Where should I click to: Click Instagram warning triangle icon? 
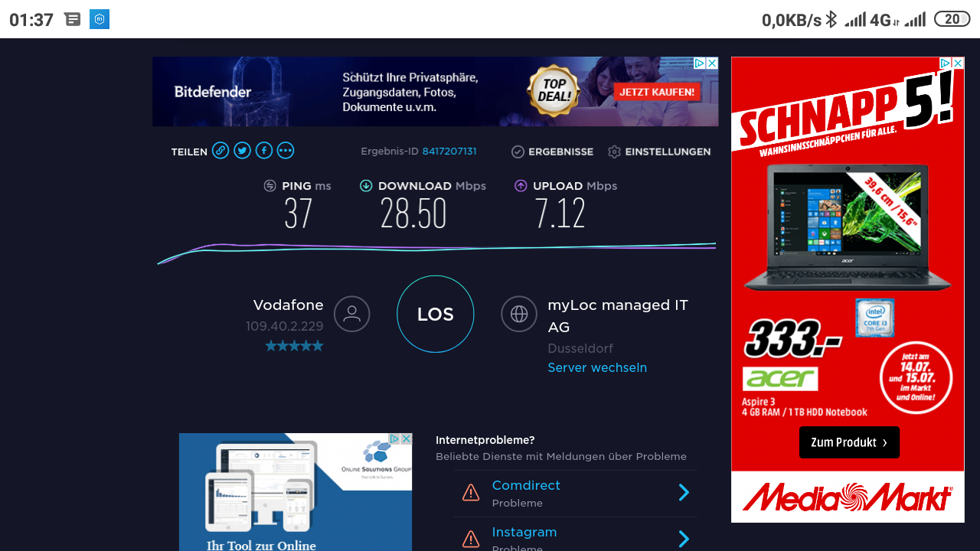(471, 540)
